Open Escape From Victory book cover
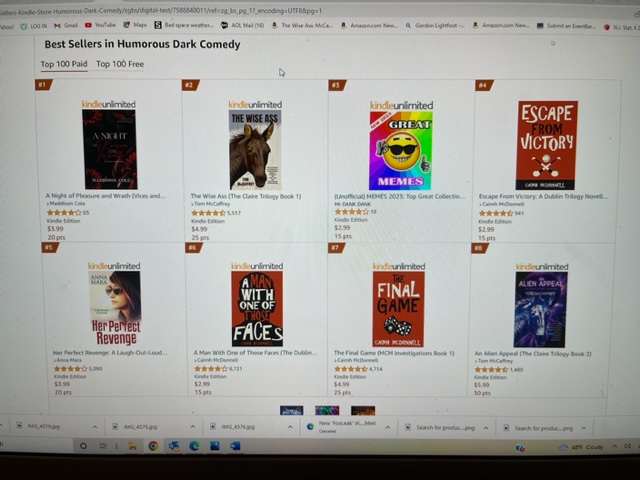640x480 pixels. coord(547,145)
